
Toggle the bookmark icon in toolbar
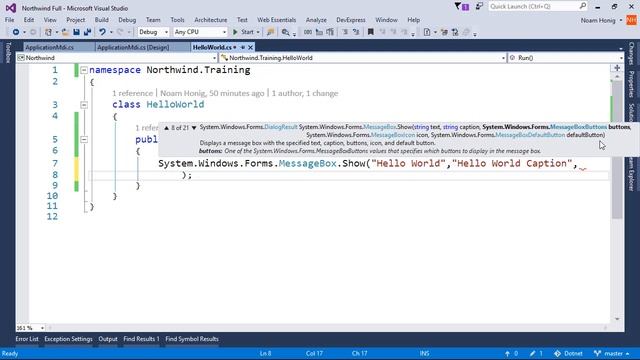coord(371,32)
